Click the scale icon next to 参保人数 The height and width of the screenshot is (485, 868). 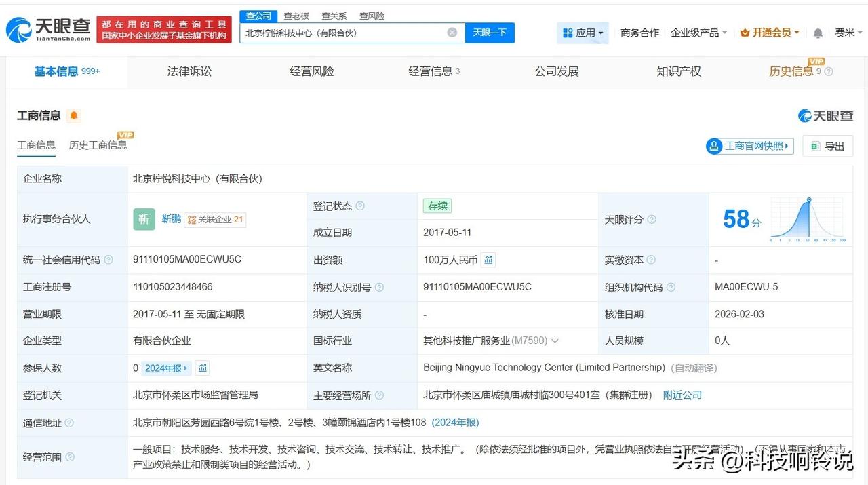[202, 368]
